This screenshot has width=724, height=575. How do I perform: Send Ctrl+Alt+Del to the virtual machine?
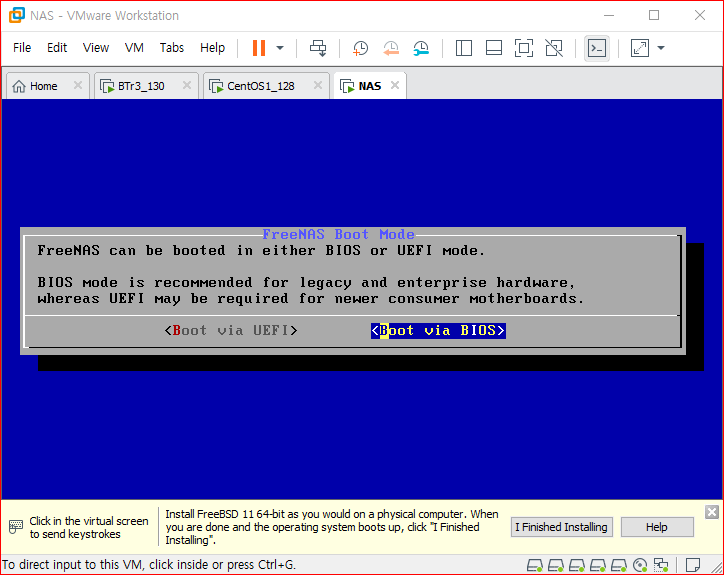[x=318, y=48]
